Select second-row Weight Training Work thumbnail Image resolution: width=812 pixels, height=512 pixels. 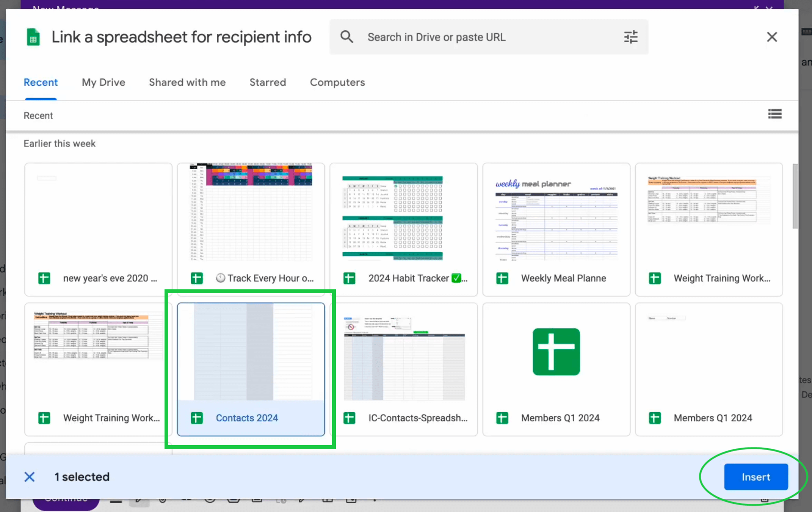click(99, 369)
